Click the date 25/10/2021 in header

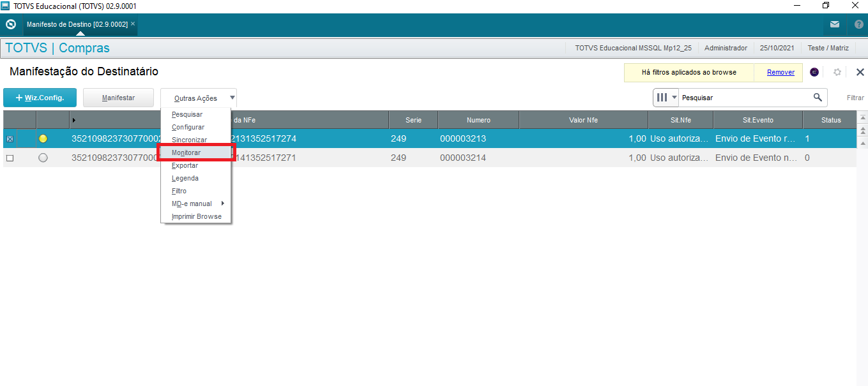pos(777,48)
